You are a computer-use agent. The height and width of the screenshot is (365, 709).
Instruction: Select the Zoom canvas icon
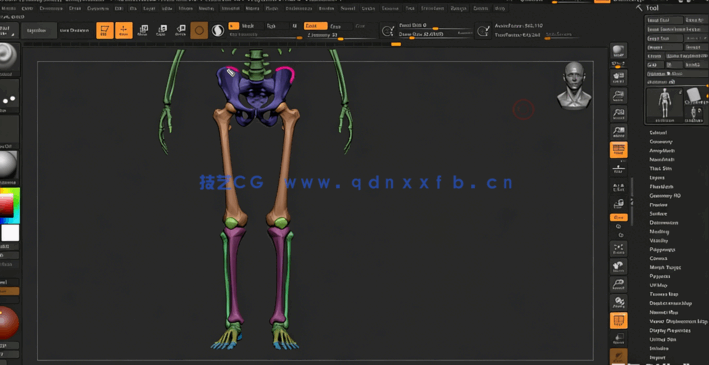pos(618,96)
